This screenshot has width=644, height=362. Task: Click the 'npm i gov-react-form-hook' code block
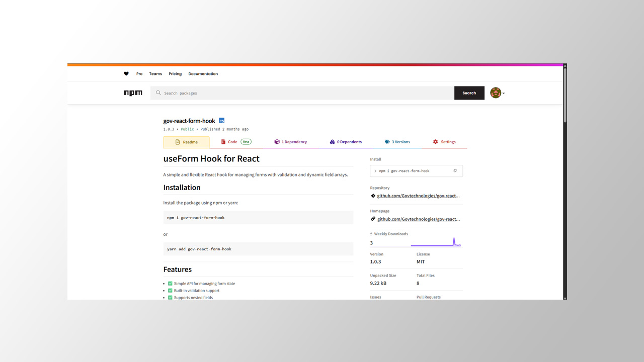258,218
